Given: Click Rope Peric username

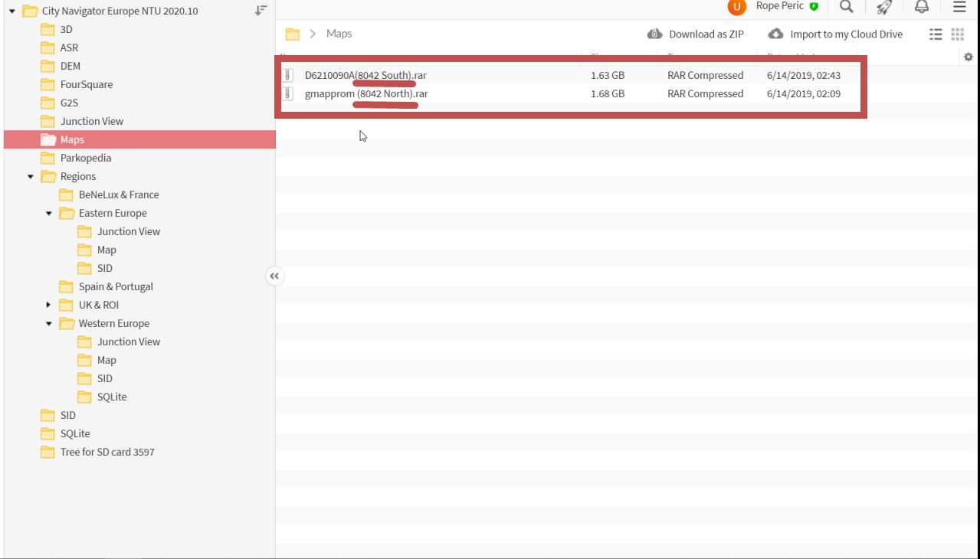Looking at the screenshot, I should [x=780, y=6].
